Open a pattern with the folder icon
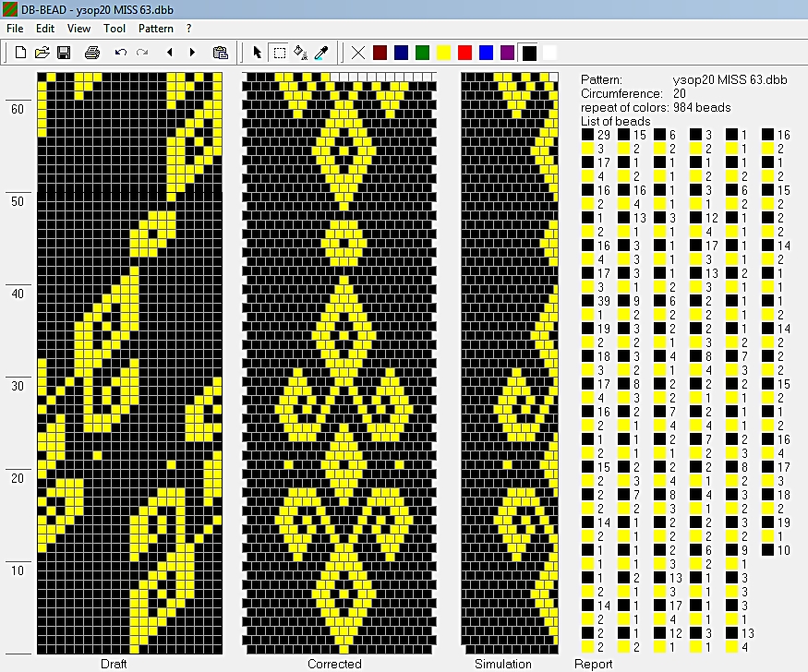Screen dimensions: 808x672 click(x=42, y=53)
